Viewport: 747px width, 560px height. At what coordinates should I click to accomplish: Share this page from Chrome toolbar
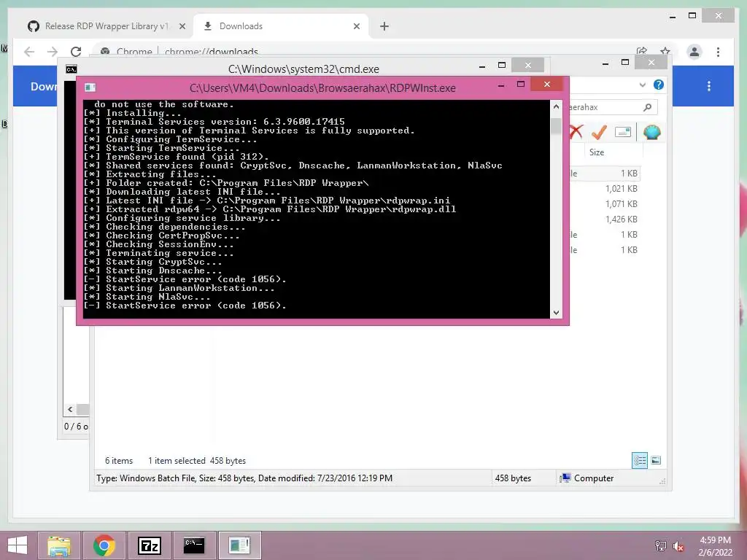642,51
